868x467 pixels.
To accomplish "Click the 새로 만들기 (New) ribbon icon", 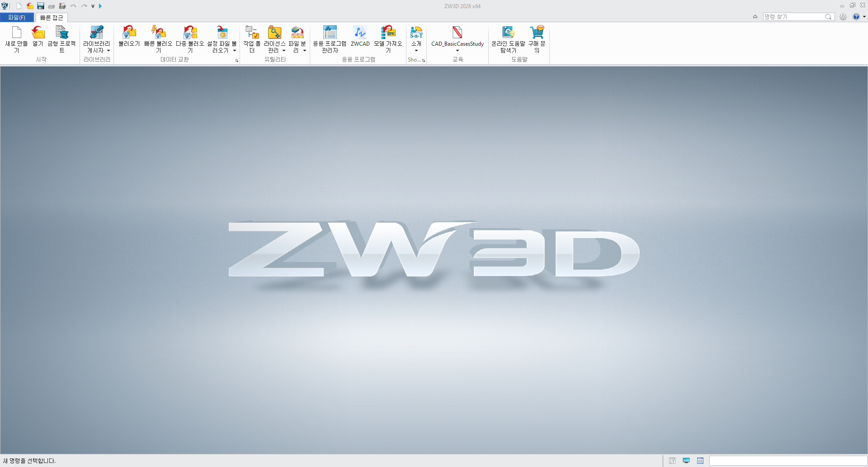I will point(16,32).
